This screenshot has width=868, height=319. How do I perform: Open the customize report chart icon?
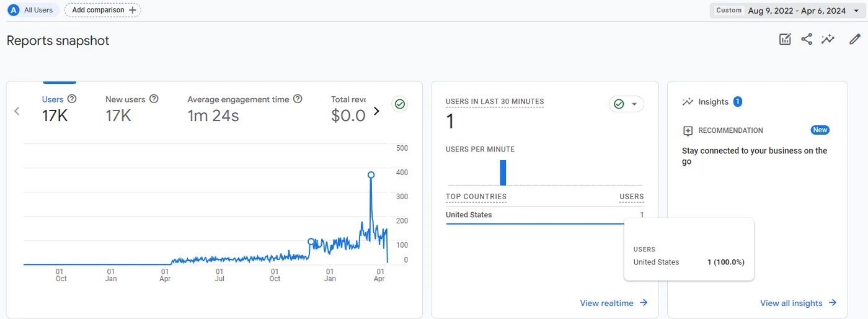click(785, 40)
